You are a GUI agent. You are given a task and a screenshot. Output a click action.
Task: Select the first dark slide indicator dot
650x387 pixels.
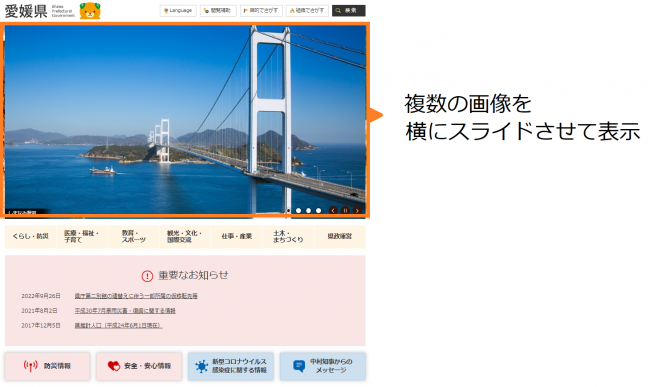pos(289,210)
